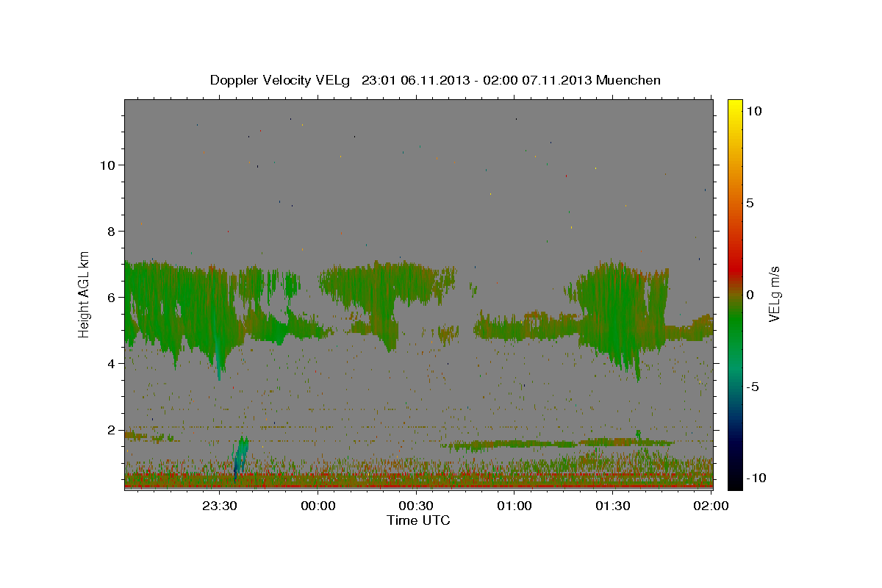The width and height of the screenshot is (882, 588).
Task: Click the height tick label 10
Action: click(107, 165)
